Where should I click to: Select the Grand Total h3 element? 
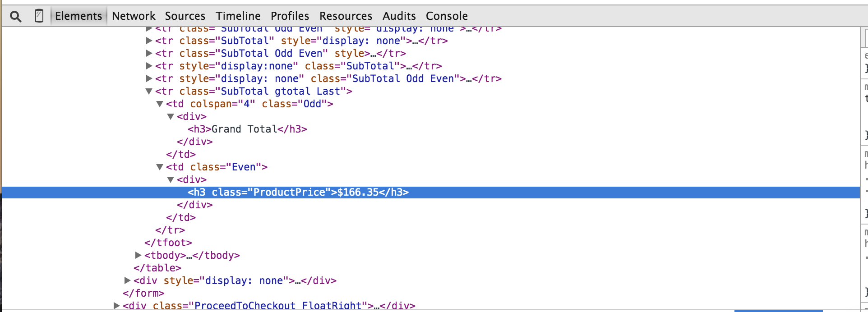[x=247, y=129]
